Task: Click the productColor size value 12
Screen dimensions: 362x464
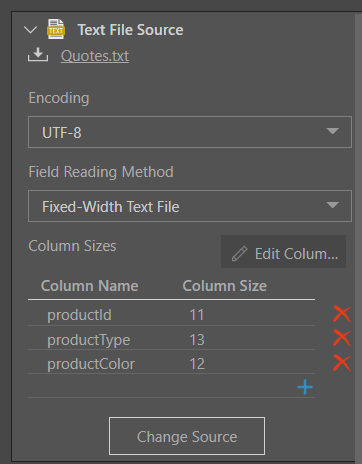Action: pyautogui.click(x=197, y=364)
